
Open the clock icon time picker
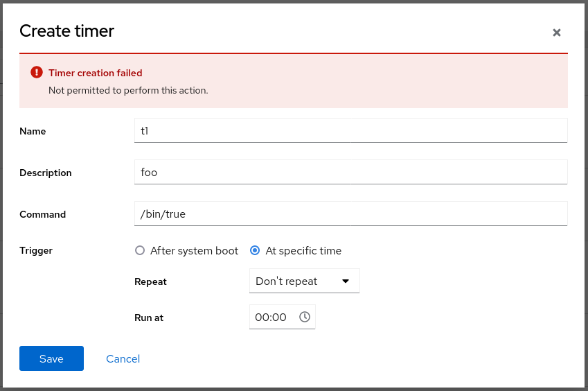305,317
